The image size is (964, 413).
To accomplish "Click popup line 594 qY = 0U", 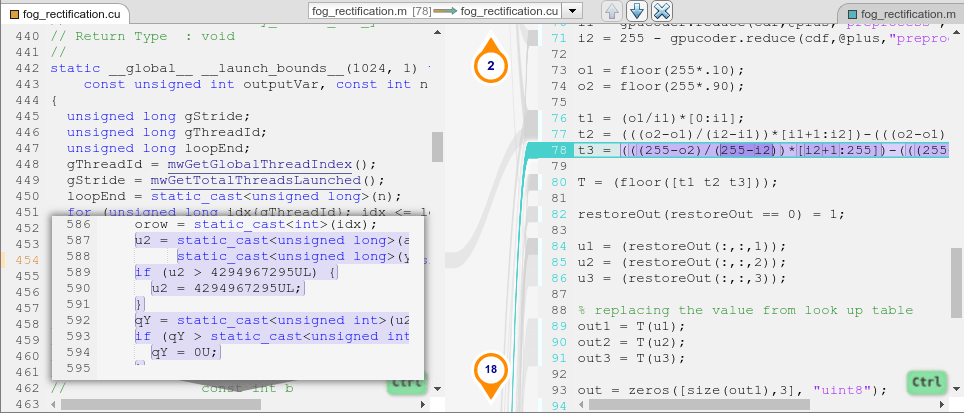I will point(185,352).
